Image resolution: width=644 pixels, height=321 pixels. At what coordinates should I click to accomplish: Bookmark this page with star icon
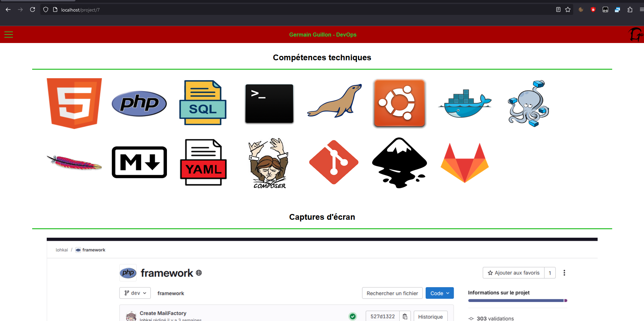[568, 9]
